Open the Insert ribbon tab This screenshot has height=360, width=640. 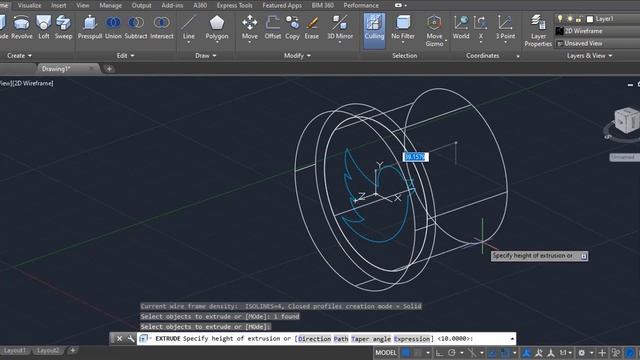(59, 5)
